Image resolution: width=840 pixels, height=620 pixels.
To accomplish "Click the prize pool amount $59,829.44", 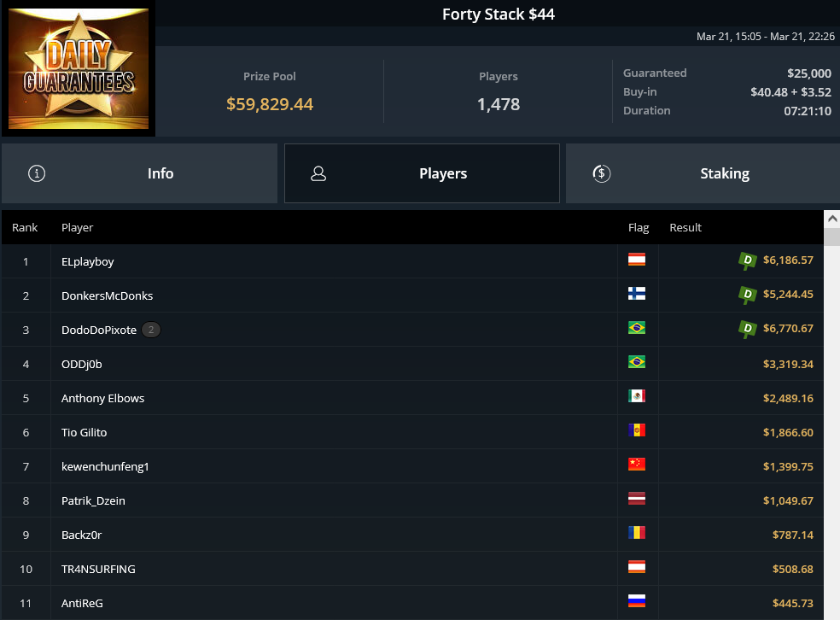I will pyautogui.click(x=270, y=104).
